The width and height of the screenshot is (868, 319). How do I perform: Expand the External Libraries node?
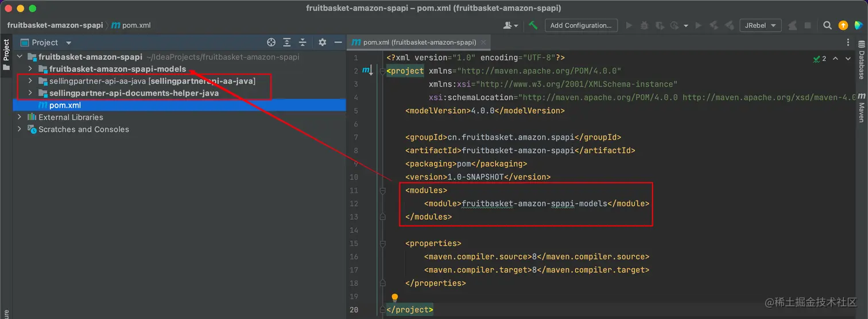click(20, 117)
